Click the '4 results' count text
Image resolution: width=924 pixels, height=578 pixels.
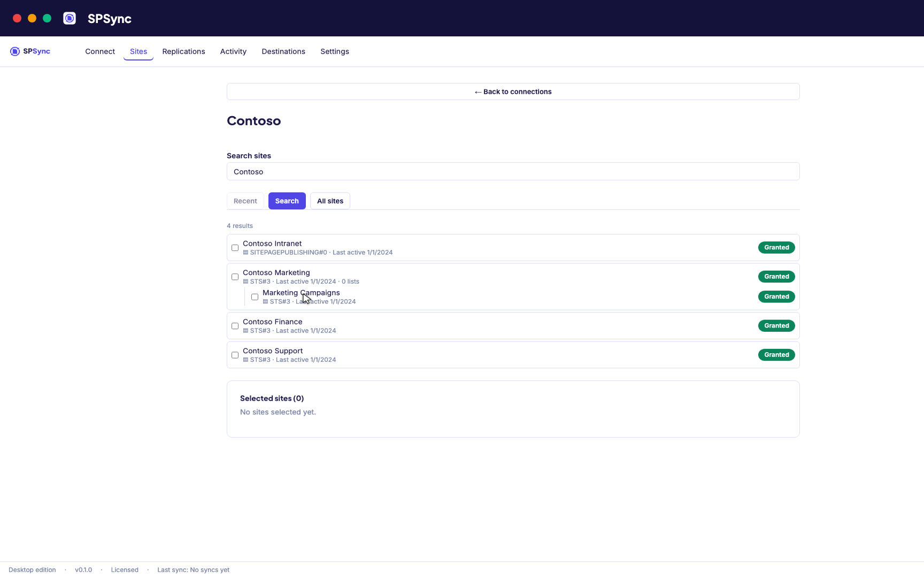pos(240,226)
